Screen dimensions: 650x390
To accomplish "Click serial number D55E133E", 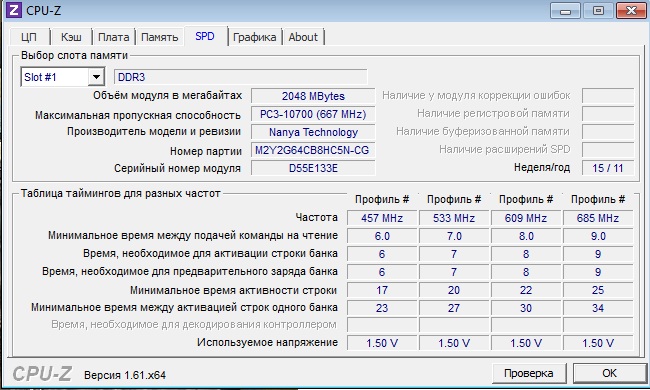I will click(313, 168).
